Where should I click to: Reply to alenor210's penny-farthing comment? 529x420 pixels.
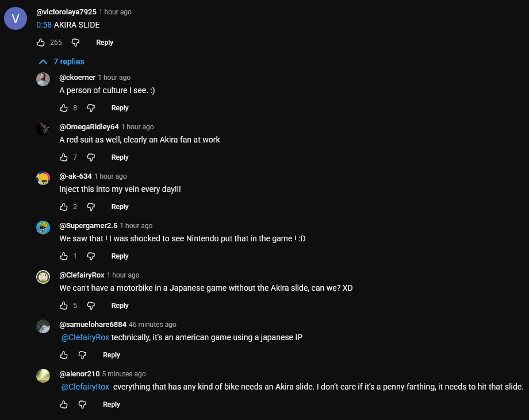[x=111, y=404]
